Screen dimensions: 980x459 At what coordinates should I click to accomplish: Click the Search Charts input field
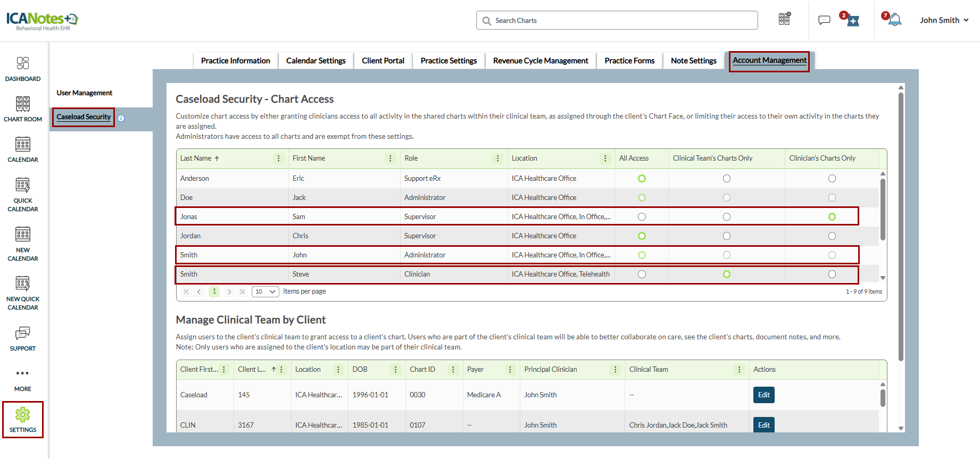[617, 20]
